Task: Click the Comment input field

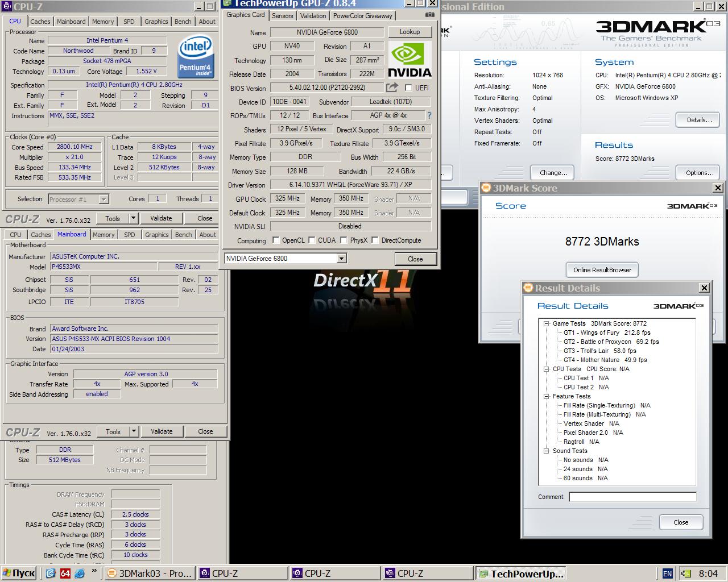Action: 632,497
